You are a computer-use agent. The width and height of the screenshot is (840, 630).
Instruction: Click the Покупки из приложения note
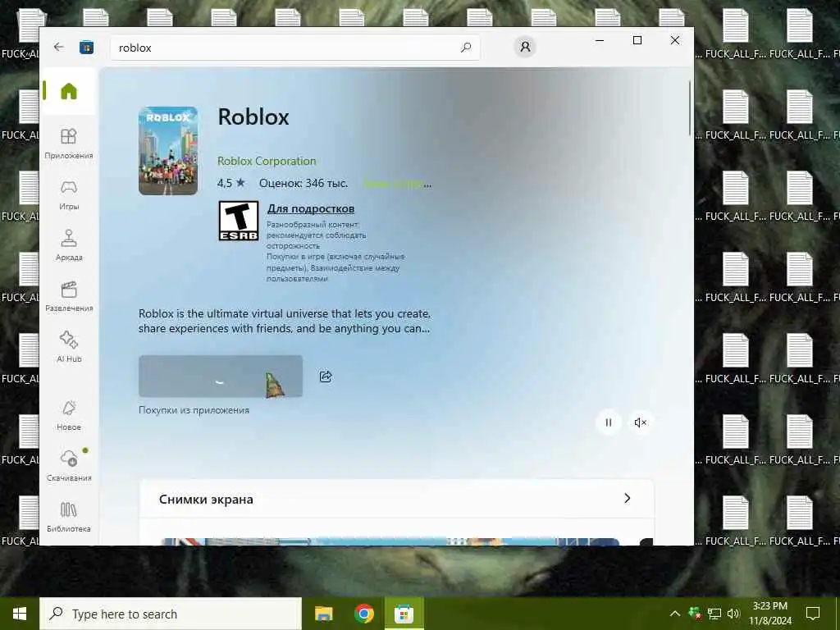(x=194, y=410)
